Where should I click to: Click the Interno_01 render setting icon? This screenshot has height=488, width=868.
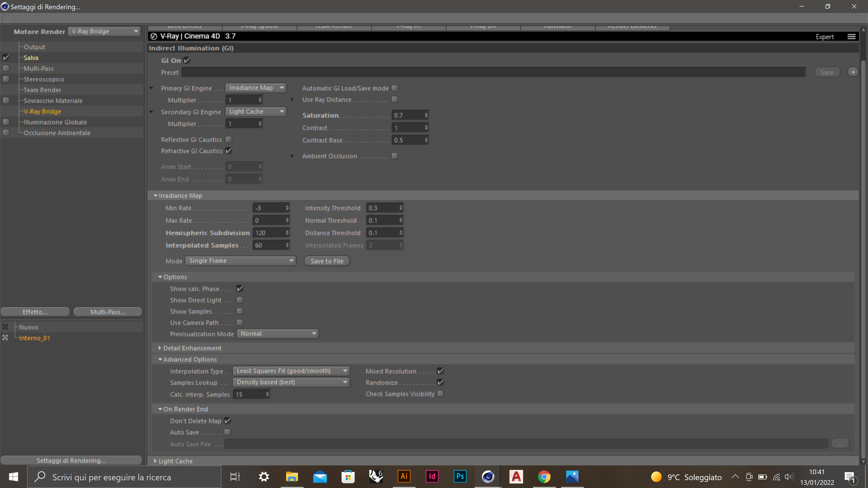click(x=5, y=338)
